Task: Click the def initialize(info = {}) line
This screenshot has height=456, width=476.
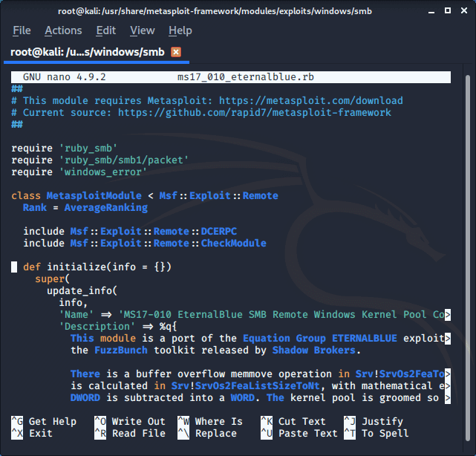Action: pyautogui.click(x=97, y=267)
